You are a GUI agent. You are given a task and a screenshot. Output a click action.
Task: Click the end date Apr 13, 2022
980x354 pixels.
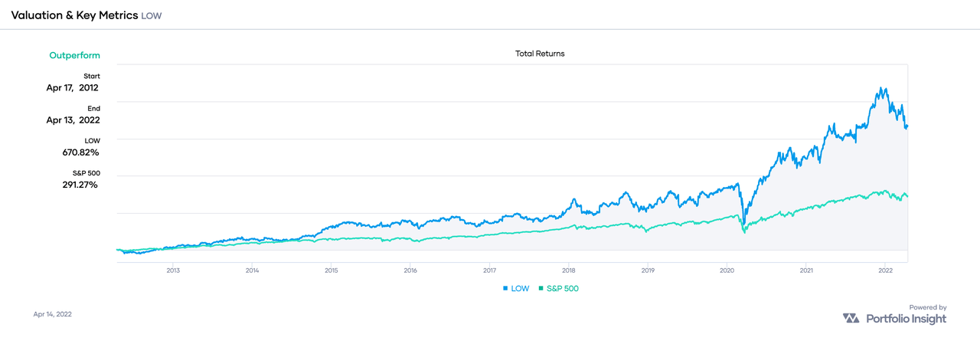coord(73,120)
